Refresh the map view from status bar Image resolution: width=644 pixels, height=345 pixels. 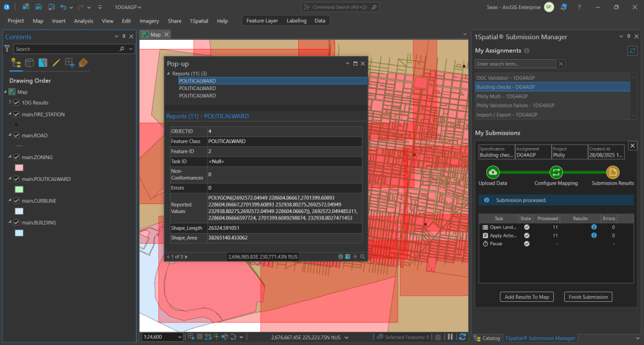pos(462,337)
